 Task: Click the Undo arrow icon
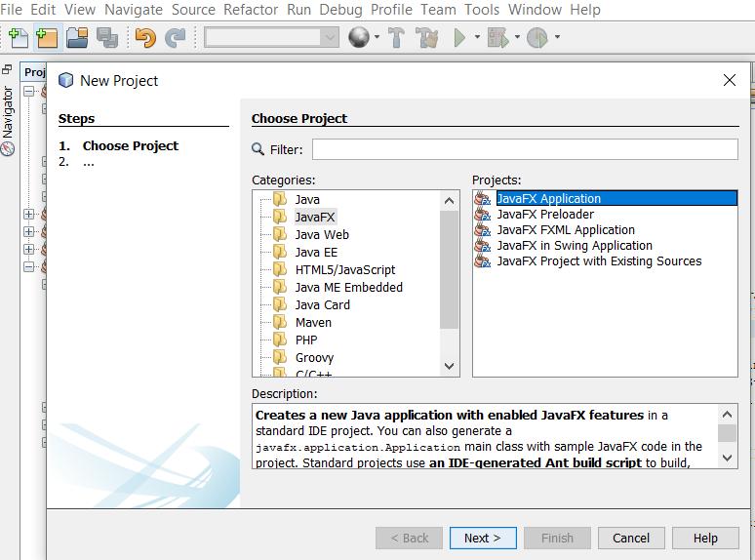point(145,37)
